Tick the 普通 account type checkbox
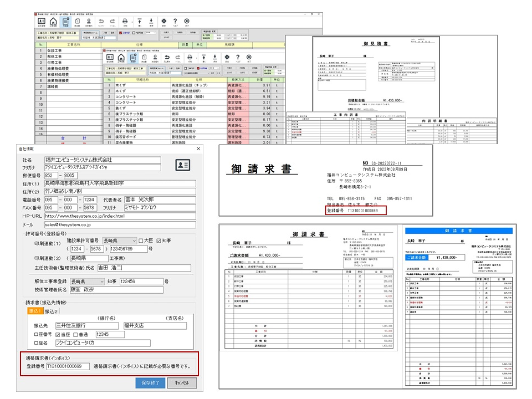 [x=76, y=335]
